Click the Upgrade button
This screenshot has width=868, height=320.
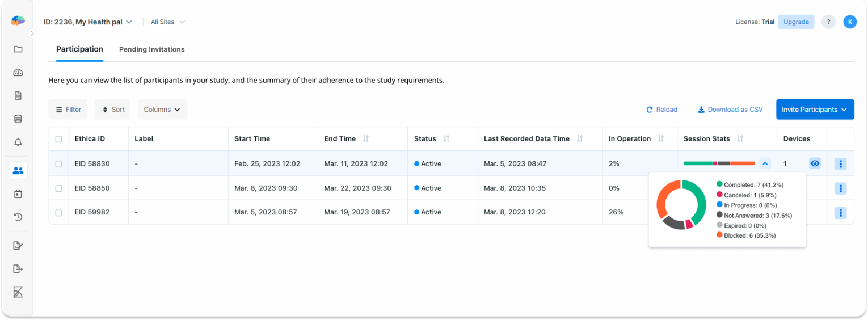click(x=795, y=22)
